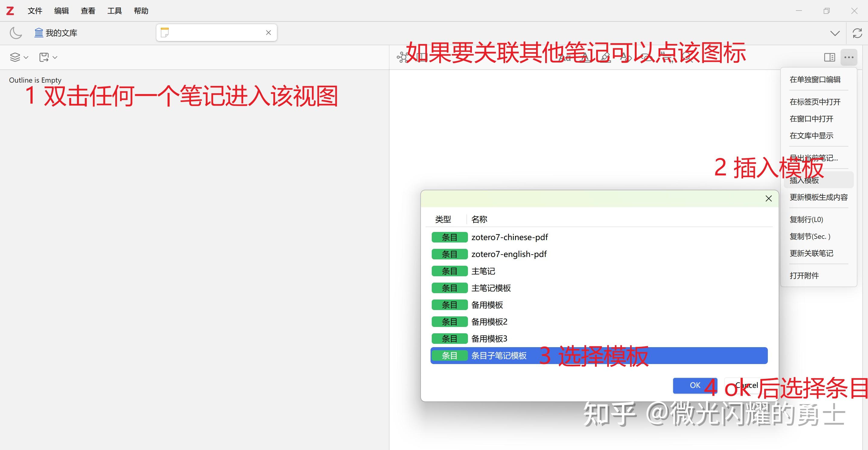Click the outline view icon

[15, 57]
